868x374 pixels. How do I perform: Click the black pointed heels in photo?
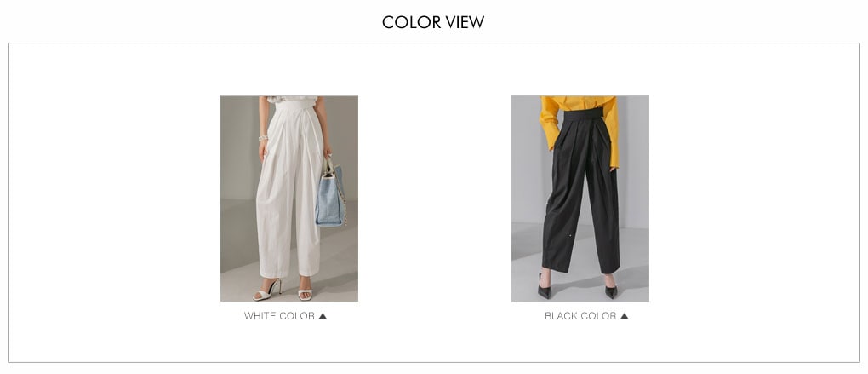(577, 289)
